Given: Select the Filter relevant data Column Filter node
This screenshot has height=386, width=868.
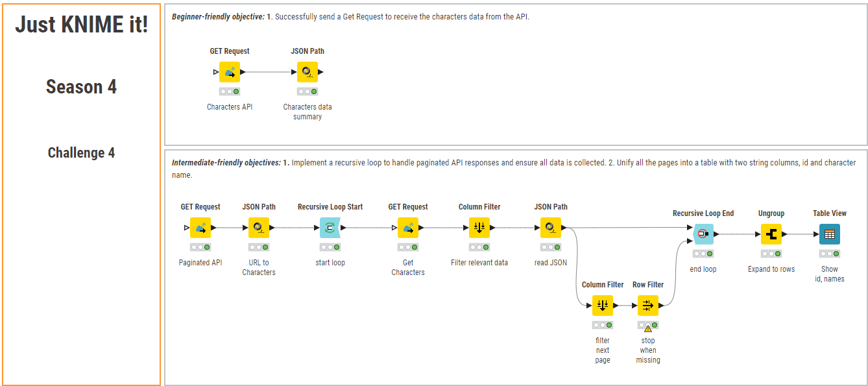Looking at the screenshot, I should tap(479, 228).
